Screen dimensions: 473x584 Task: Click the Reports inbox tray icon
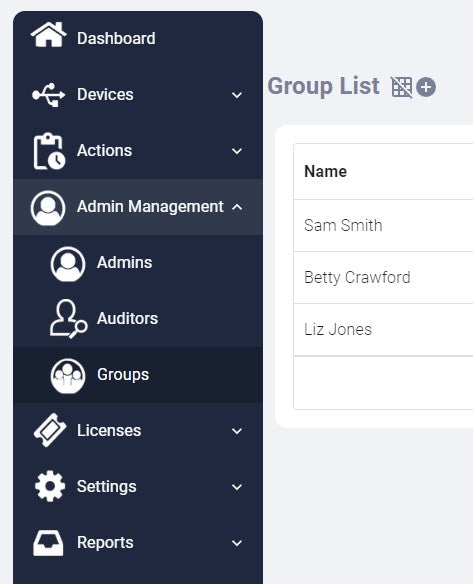tap(48, 543)
